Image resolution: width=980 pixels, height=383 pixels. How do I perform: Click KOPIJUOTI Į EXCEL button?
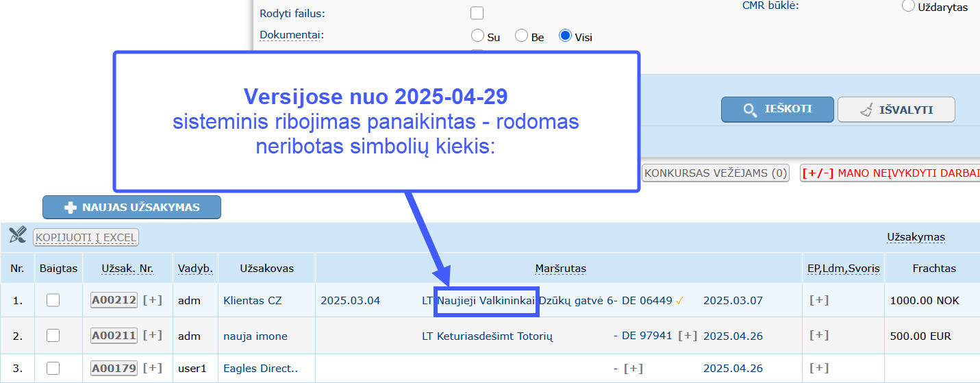(x=86, y=238)
